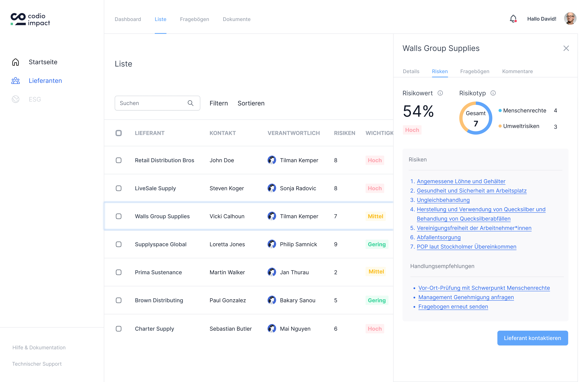Click the ESG globe icon
588x382 pixels.
pos(16,99)
